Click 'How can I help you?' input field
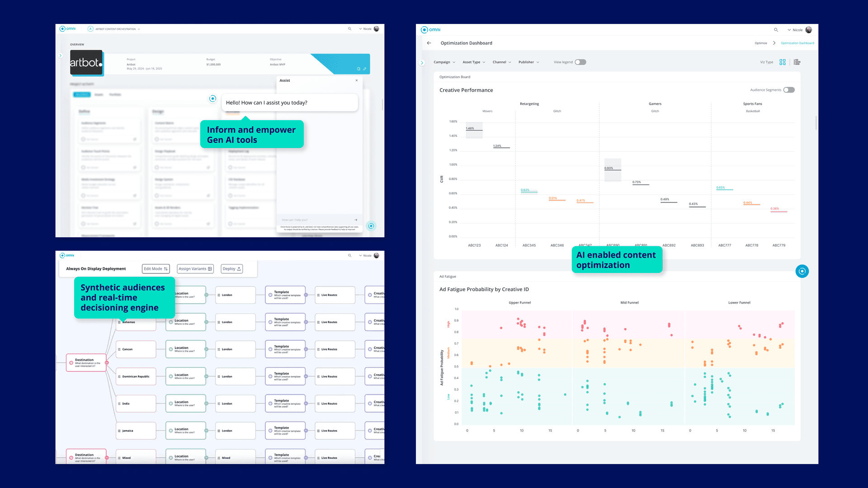Image resolution: width=868 pixels, height=488 pixels. click(316, 220)
